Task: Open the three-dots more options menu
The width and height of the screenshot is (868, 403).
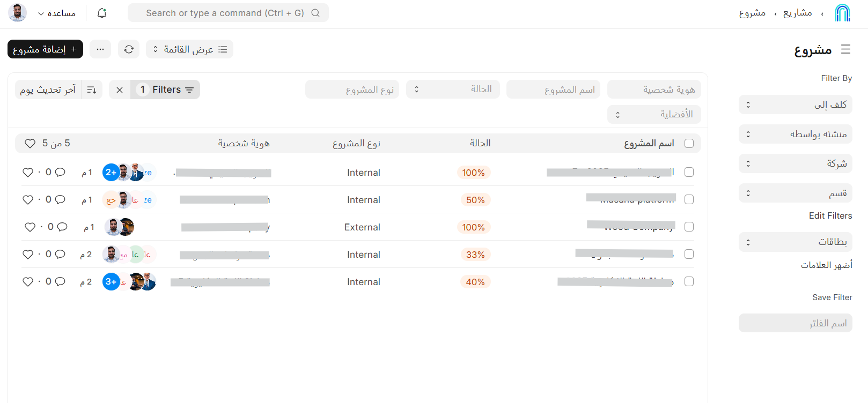Action: (100, 49)
